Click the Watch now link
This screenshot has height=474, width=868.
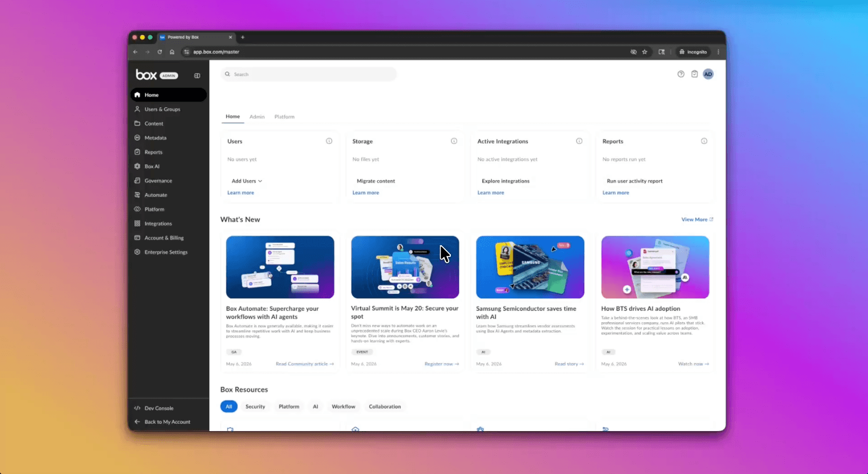693,364
